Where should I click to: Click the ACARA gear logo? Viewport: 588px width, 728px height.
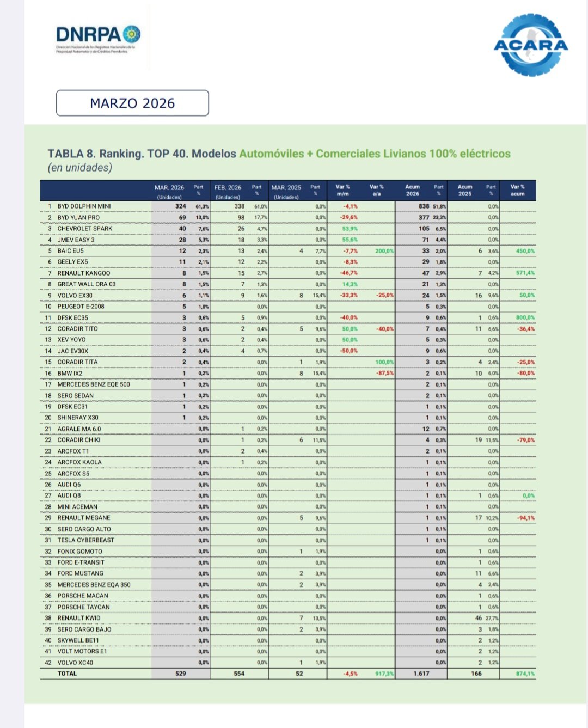[531, 45]
